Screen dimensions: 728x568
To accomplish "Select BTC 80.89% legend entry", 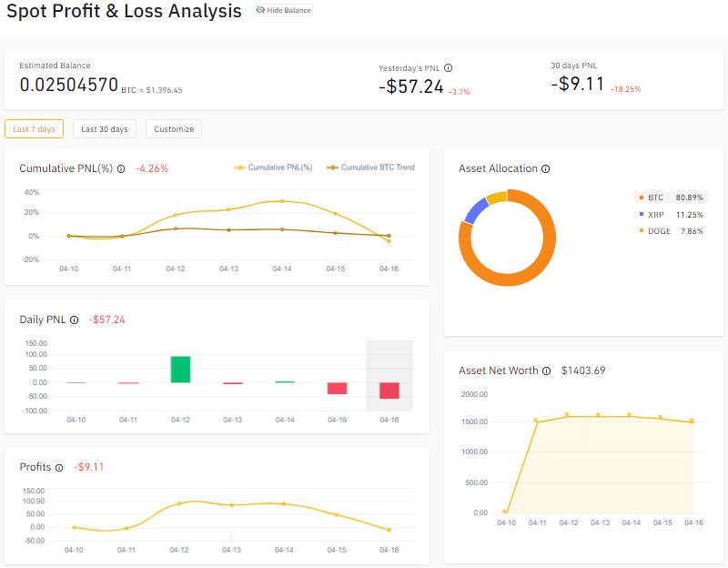I will click(671, 198).
